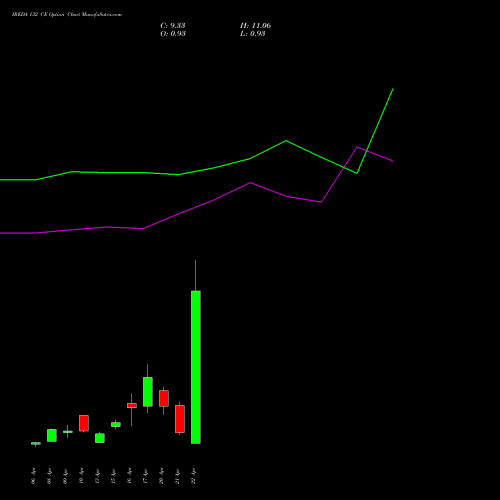The width and height of the screenshot is (500, 500).
Task: Click the '06 Apr' date axis label
Action: point(33,476)
